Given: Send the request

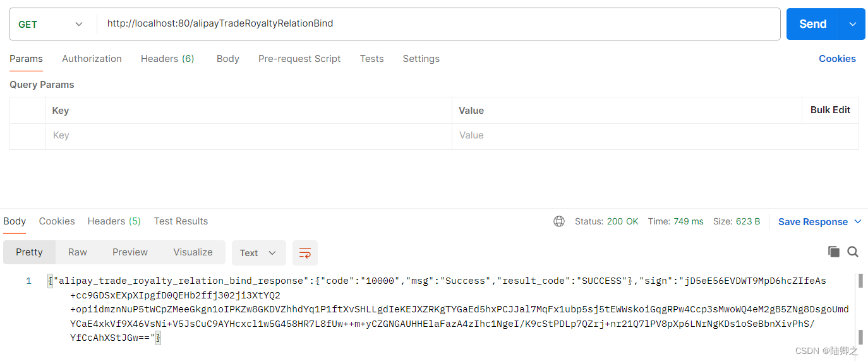Looking at the screenshot, I should click(x=812, y=24).
